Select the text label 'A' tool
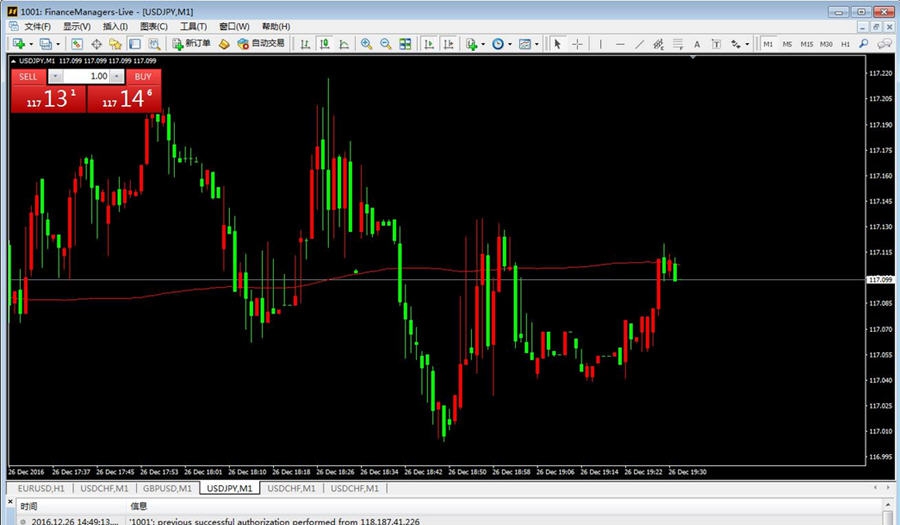Screen dimensions: 900x525 696,44
